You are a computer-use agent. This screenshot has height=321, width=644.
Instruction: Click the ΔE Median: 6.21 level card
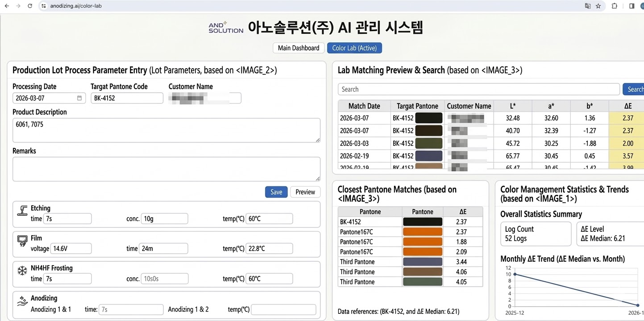click(610, 234)
